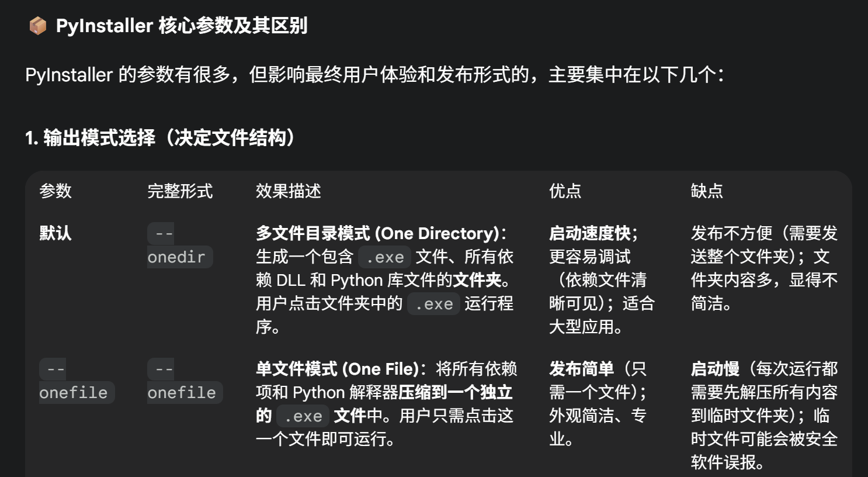Click the intro paragraph about PyInstaller 的参数
The width and height of the screenshot is (868, 477).
[x=374, y=75]
